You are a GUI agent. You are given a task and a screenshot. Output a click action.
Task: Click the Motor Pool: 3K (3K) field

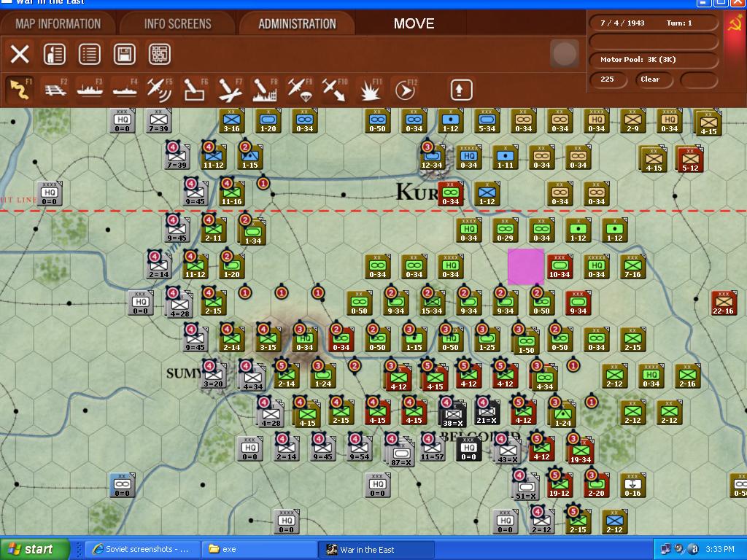coord(654,60)
